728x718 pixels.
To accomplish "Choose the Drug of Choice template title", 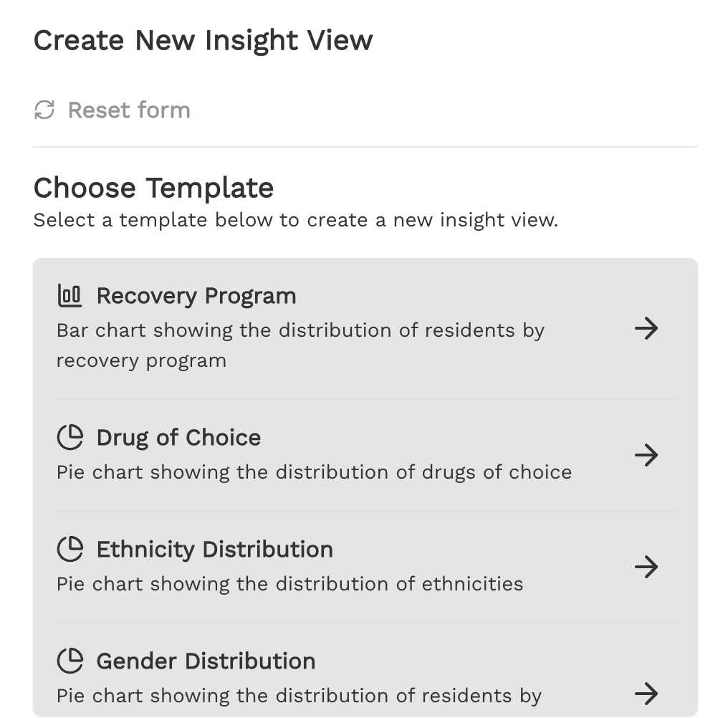I will 178,438.
